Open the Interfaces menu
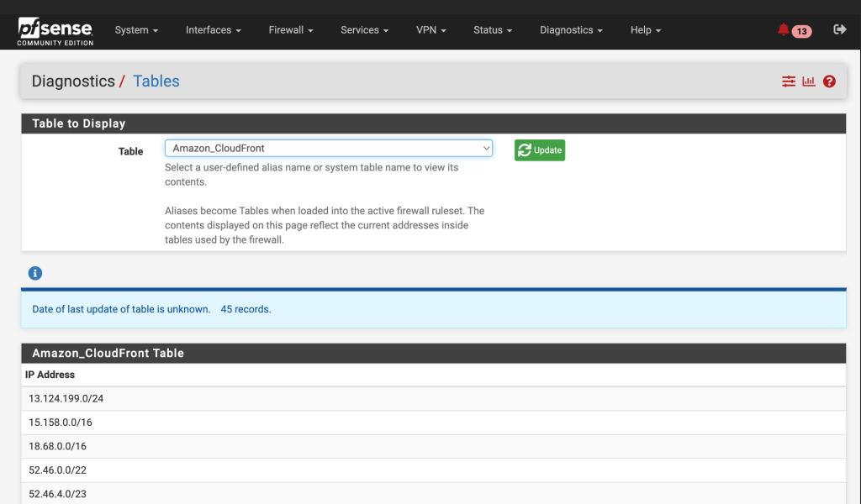This screenshot has height=504, width=861. point(213,30)
